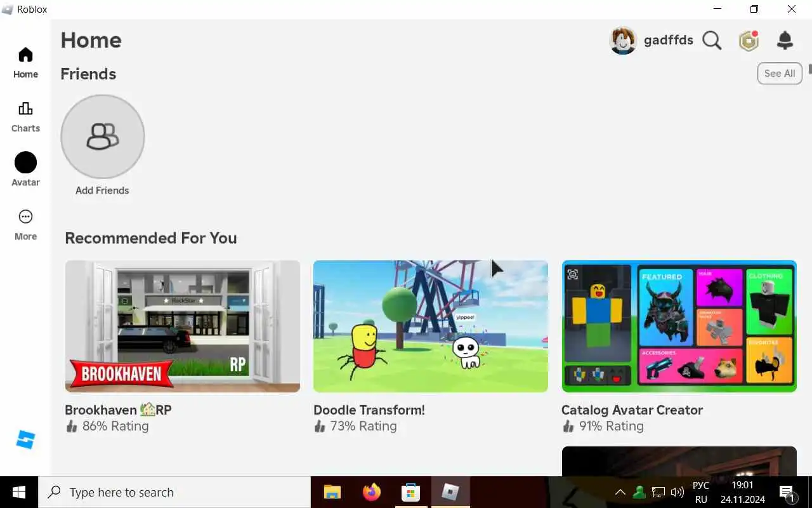The width and height of the screenshot is (812, 508).
Task: Click the Roblox Studio icon in sidebar
Action: point(26,439)
